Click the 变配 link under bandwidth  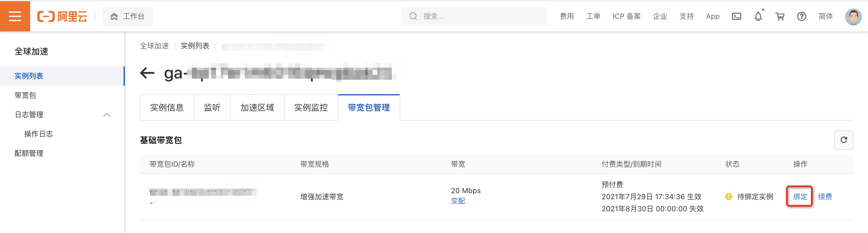(458, 201)
